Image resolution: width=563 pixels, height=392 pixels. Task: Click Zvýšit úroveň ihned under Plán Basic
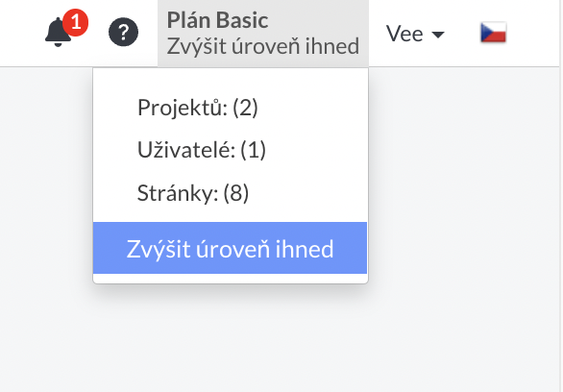[x=263, y=46]
